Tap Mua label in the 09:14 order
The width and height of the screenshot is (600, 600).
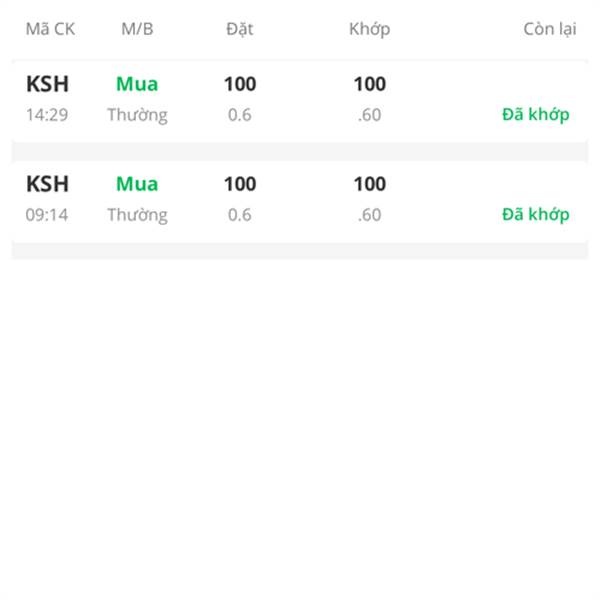point(137,184)
